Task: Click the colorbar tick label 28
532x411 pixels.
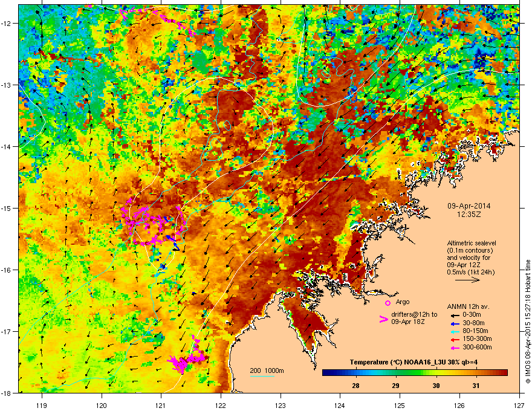Action: (355, 386)
